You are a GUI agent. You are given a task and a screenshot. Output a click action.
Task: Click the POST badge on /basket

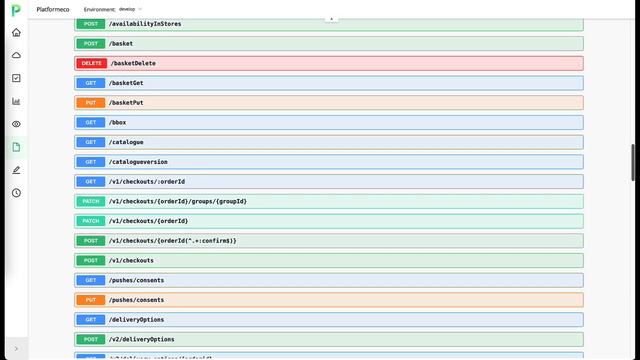[x=91, y=43]
